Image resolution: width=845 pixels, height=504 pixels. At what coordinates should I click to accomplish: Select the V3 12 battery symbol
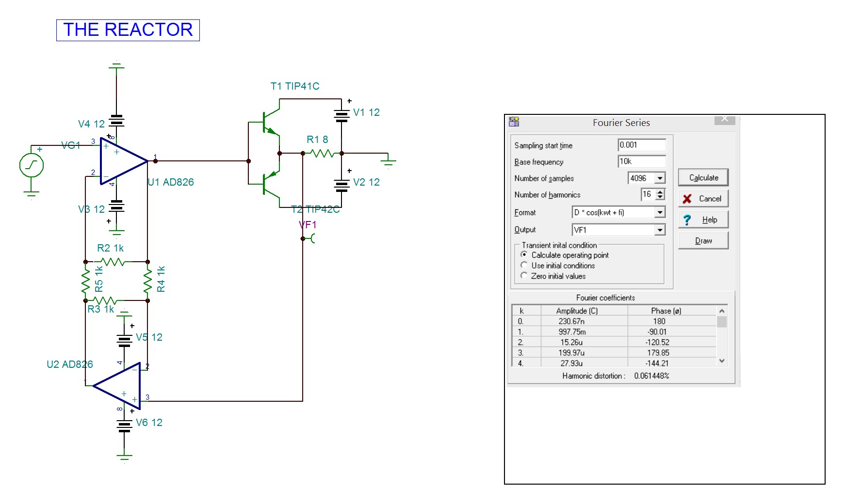[x=116, y=206]
